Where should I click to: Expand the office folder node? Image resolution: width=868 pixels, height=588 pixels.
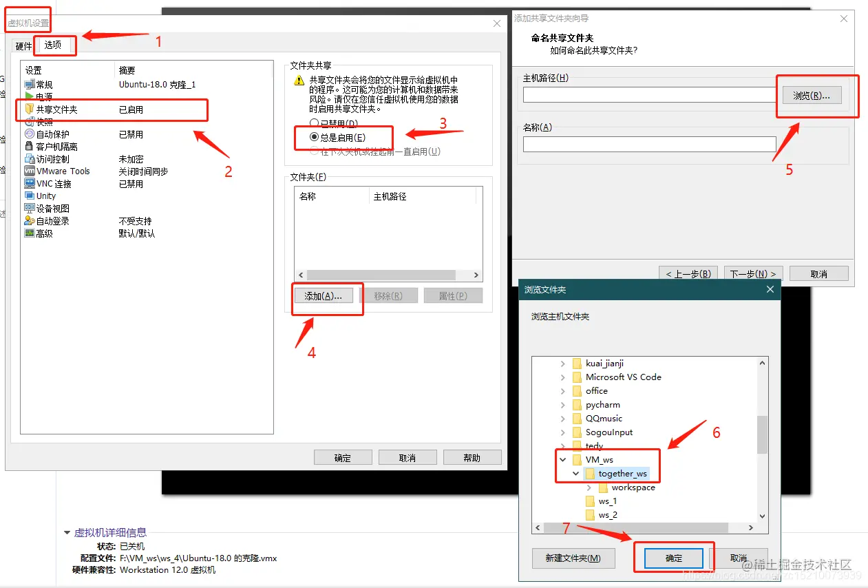(562, 391)
